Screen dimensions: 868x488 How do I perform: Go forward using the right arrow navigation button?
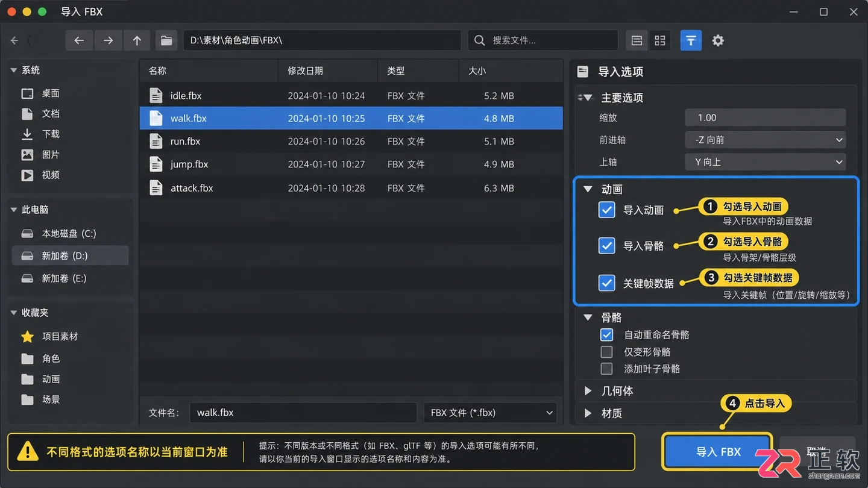(108, 40)
